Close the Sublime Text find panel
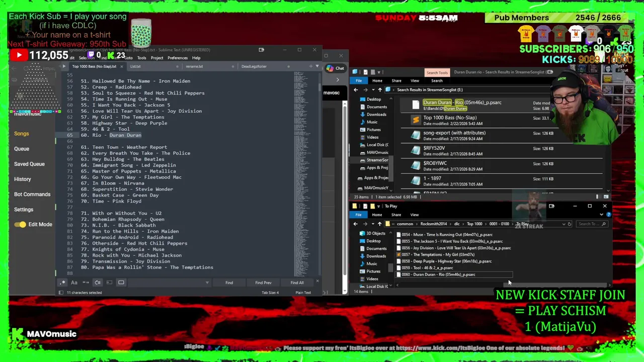Image resolution: width=644 pixels, height=362 pixels. [x=317, y=282]
